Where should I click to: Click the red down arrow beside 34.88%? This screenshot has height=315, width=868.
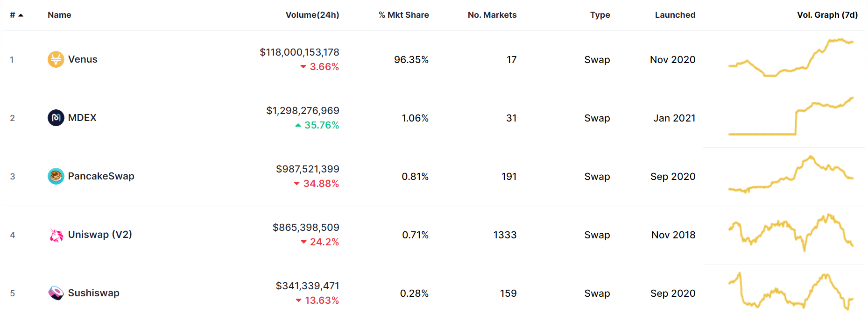tap(297, 184)
